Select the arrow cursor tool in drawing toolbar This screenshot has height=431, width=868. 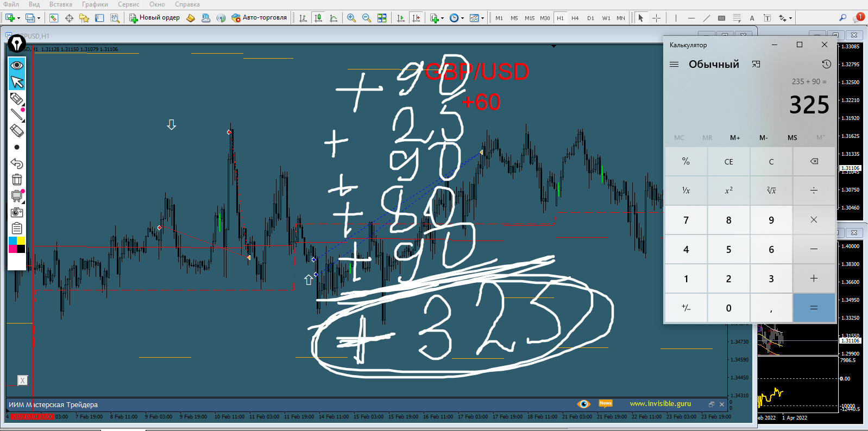click(17, 82)
